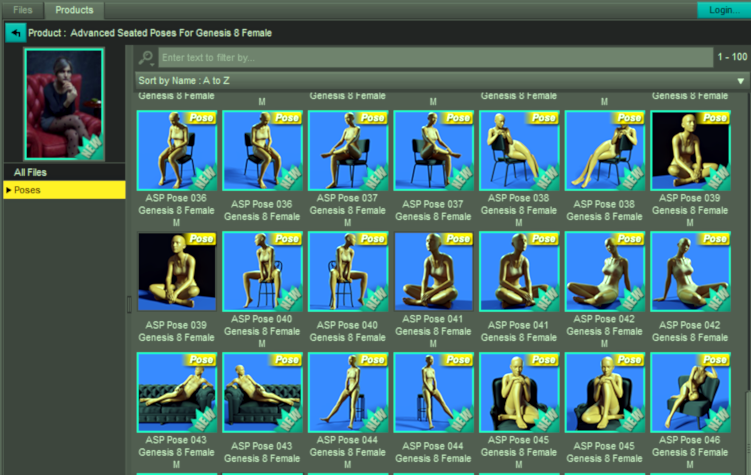Select ASP Pose 039 M thumbnail
Screen dimensions: 751x475
tap(690, 150)
